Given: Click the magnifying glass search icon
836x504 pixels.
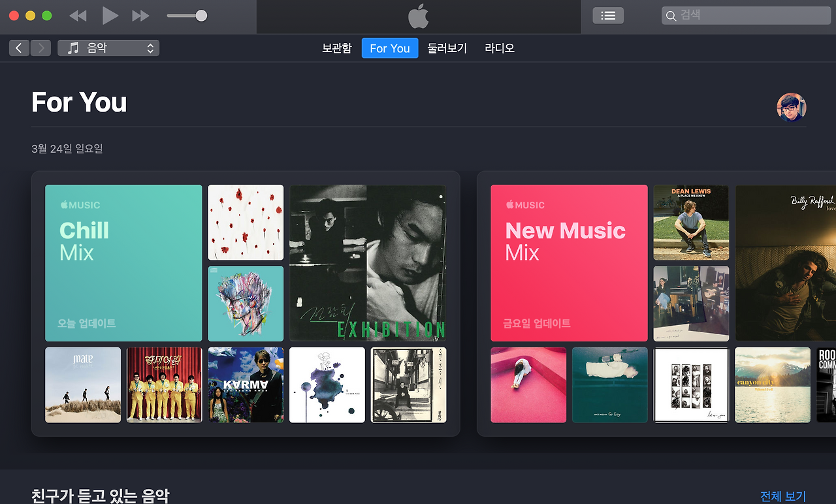Looking at the screenshot, I should point(671,16).
